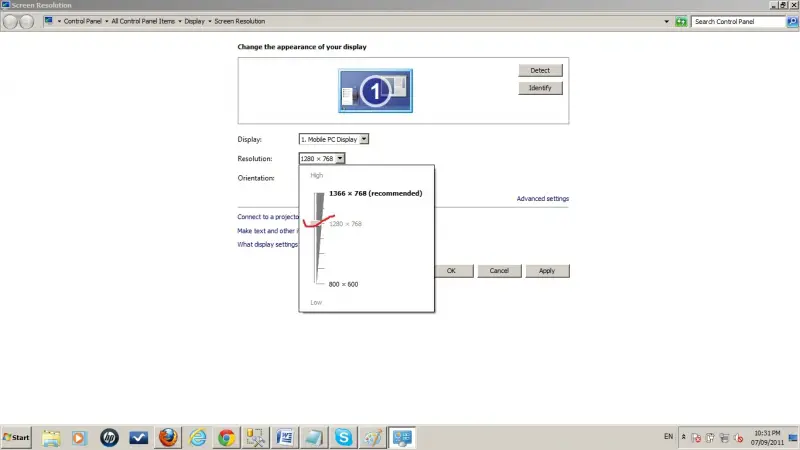Open the Connect to a projector link

click(x=268, y=217)
